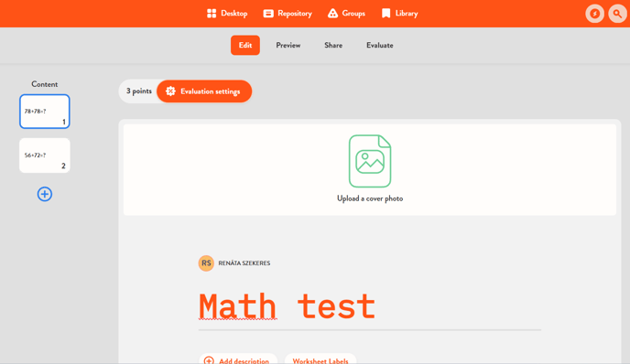Switch to the Preview tab

coord(288,45)
